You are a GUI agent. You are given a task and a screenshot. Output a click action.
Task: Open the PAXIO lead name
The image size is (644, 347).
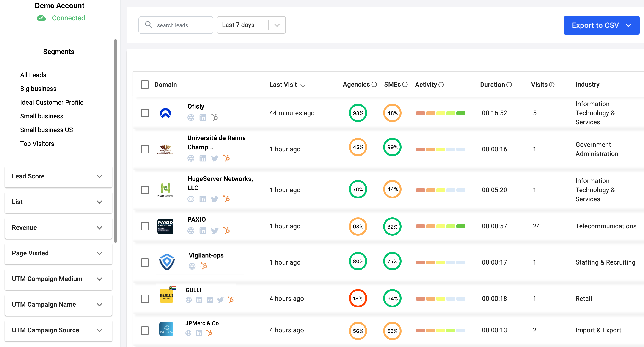pyautogui.click(x=196, y=220)
